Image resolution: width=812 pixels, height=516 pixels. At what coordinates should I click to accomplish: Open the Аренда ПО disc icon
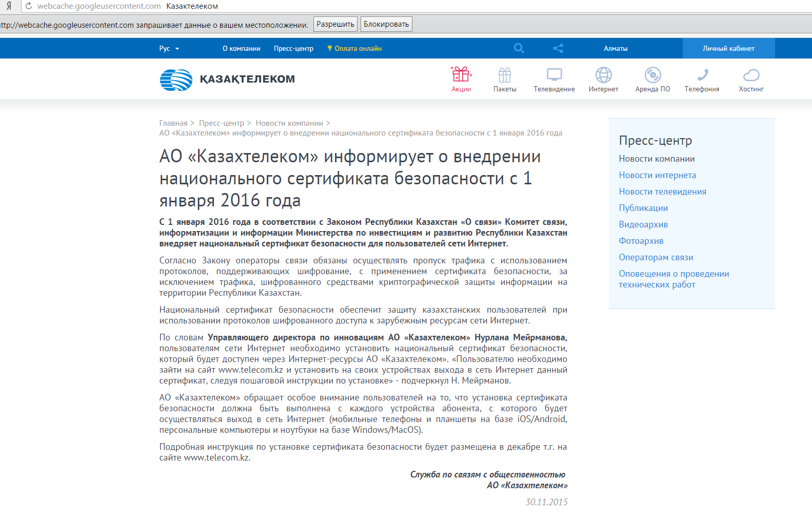(653, 75)
